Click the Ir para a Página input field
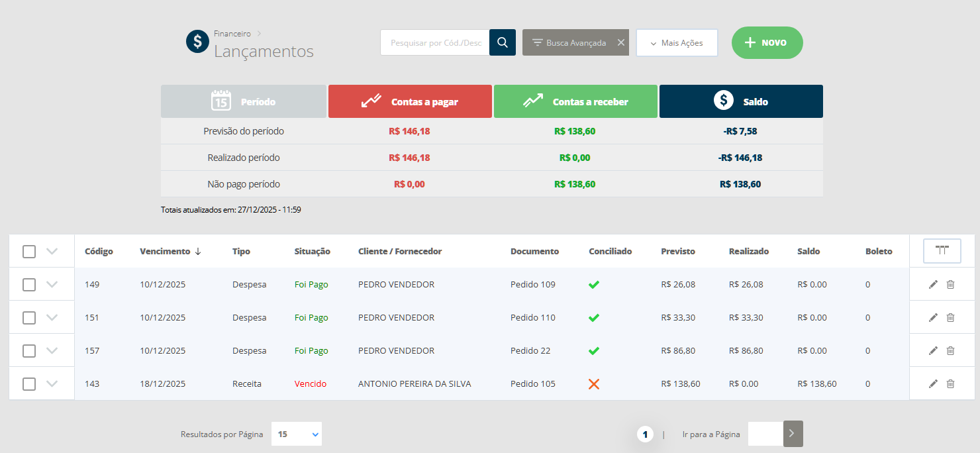The height and width of the screenshot is (453, 980). [765, 434]
